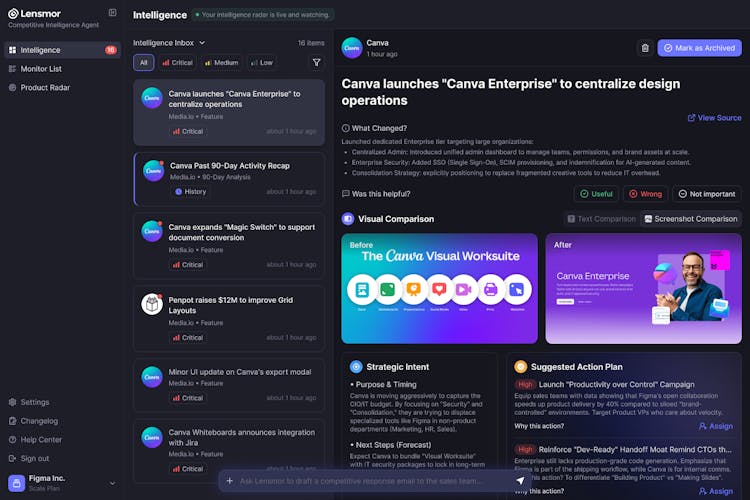This screenshot has width=750, height=500.
Task: Open Settings in sidebar
Action: [34, 402]
